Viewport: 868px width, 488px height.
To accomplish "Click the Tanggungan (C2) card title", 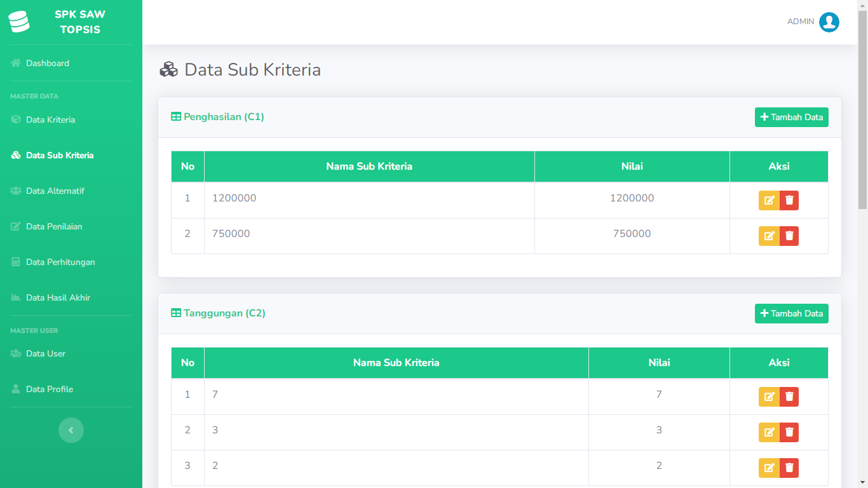I will tap(224, 313).
